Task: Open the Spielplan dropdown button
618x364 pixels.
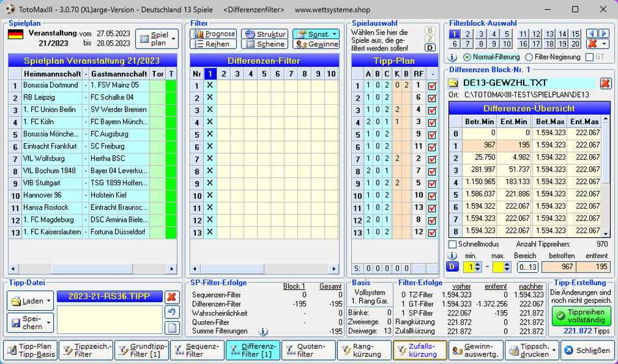Action: click(x=157, y=38)
